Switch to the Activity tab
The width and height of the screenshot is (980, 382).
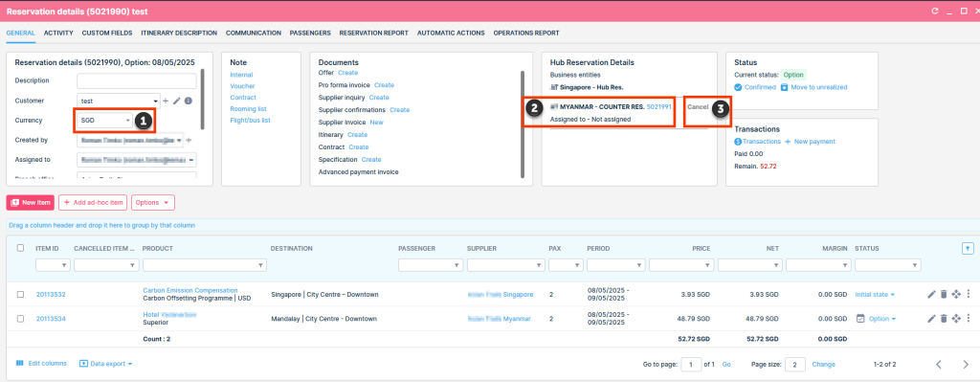[x=58, y=34]
